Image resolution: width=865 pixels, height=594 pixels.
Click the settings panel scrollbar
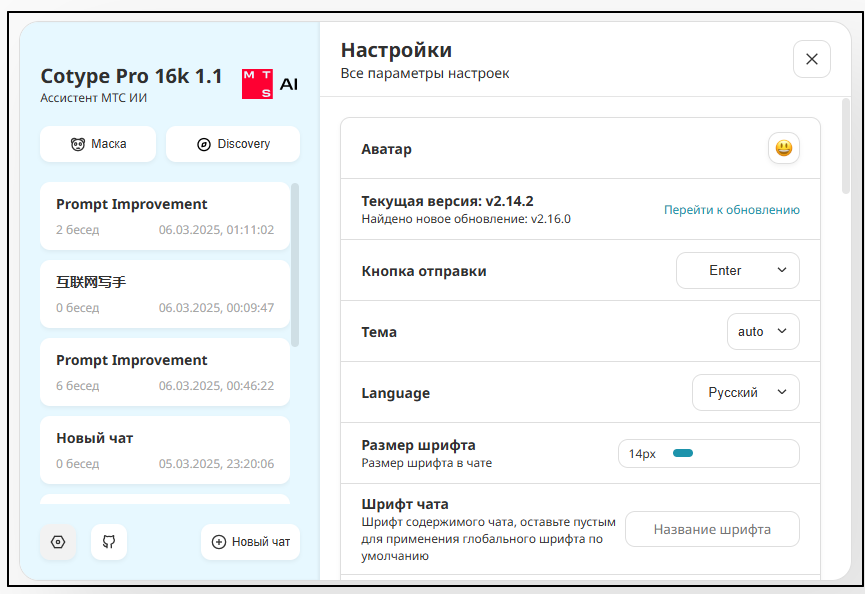[846, 146]
